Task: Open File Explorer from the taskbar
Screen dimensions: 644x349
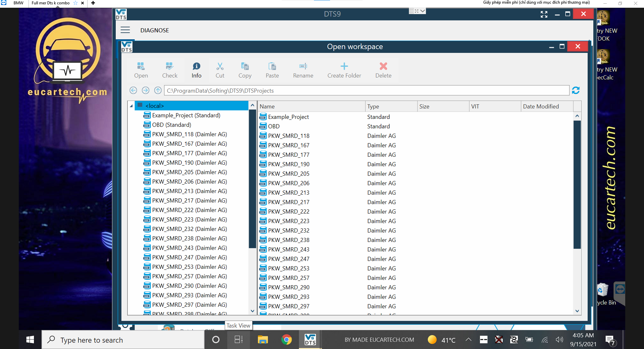Action: pos(263,340)
